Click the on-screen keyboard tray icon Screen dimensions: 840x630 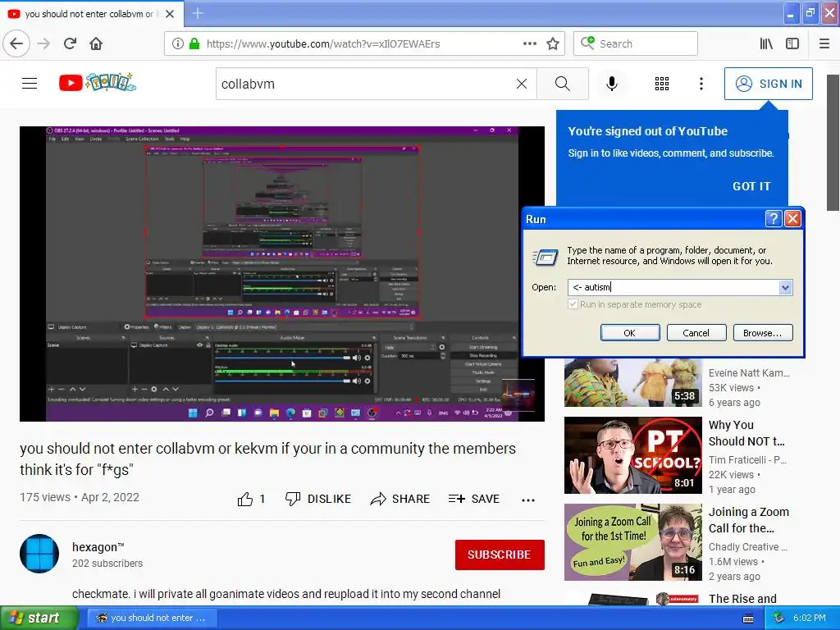748,619
